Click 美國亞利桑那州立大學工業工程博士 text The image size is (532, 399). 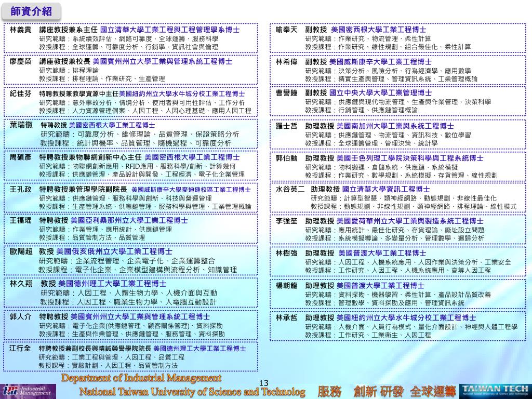point(129,220)
